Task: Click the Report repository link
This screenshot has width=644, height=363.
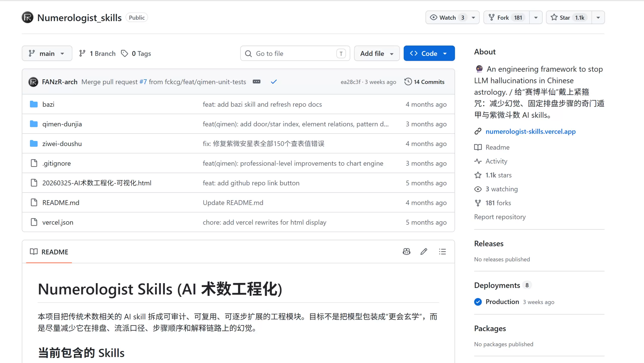Action: tap(500, 217)
